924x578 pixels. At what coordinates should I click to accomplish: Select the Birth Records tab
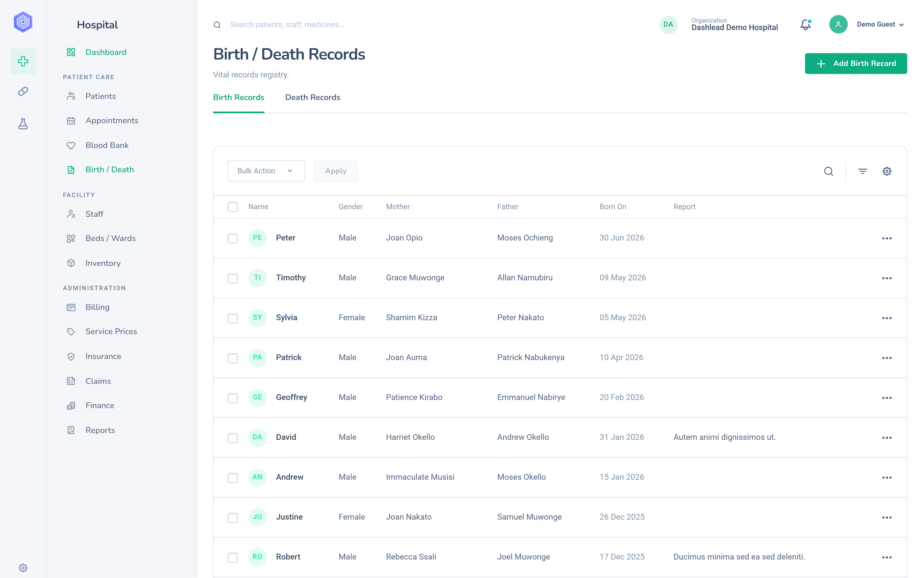(239, 97)
